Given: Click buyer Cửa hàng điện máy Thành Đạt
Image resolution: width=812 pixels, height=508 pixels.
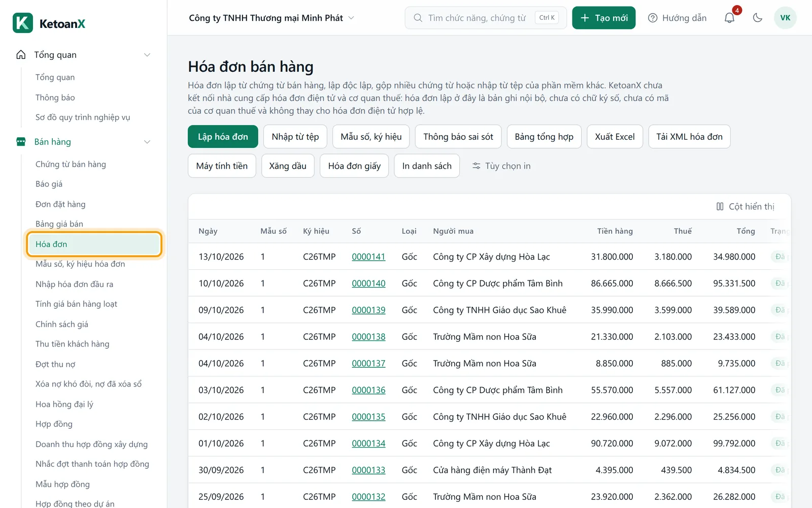Looking at the screenshot, I should pyautogui.click(x=492, y=470).
